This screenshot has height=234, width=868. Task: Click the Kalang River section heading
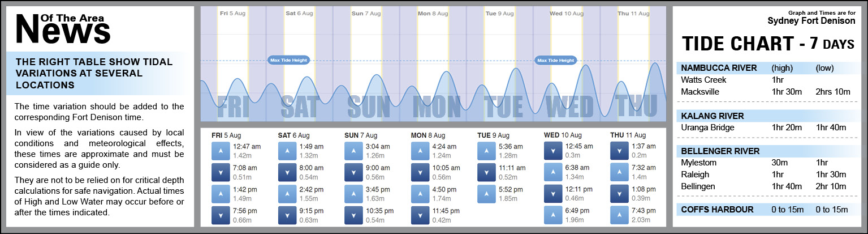pos(712,116)
